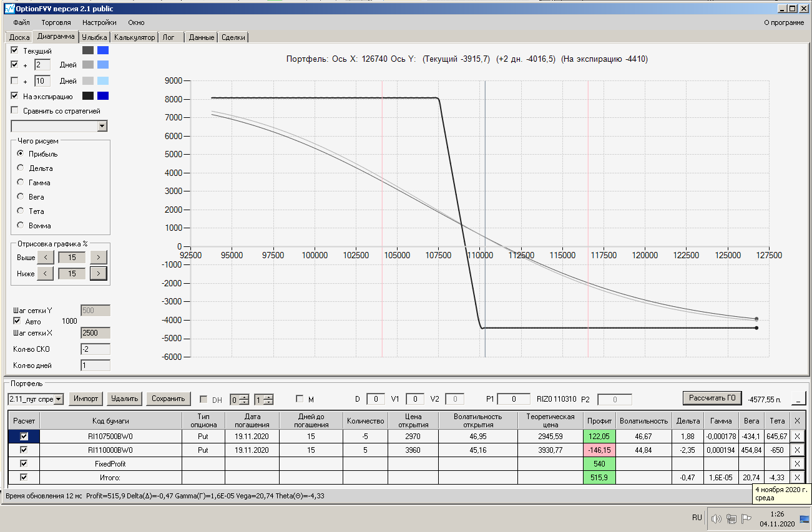Uncheck Расчет for the FixedProfit row

pyautogui.click(x=24, y=463)
